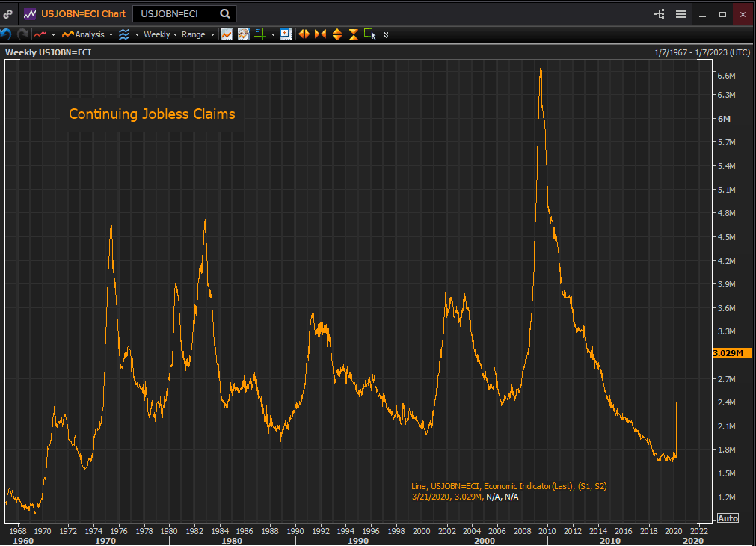
Task: Click the date range 1/7/1967 - 1/7/2023 label
Action: click(702, 52)
